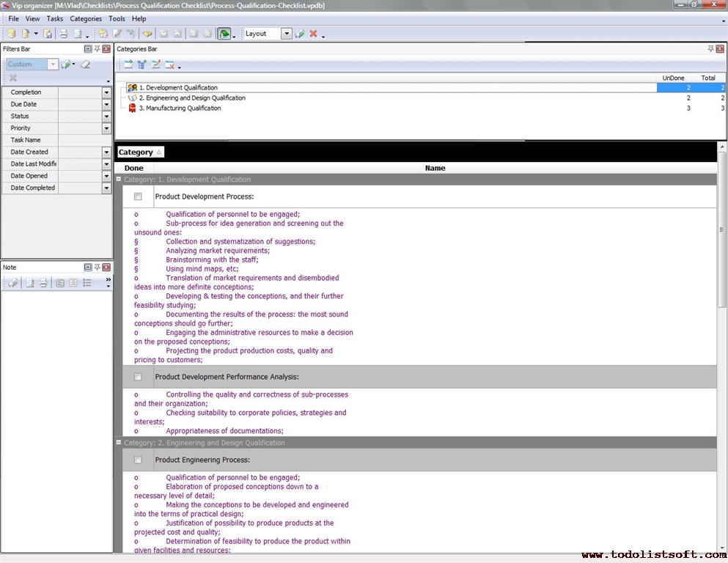The width and height of the screenshot is (728, 563).
Task: Click the Print icon in main toolbar
Action: point(63,34)
